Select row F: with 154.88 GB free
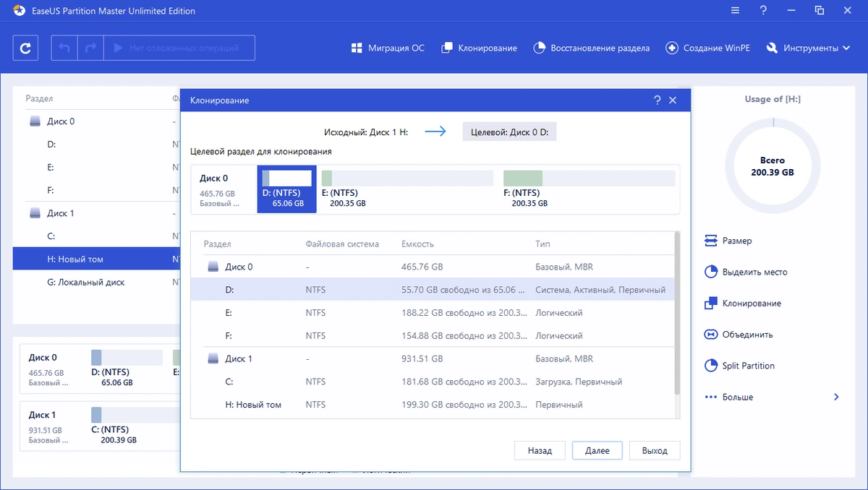This screenshot has height=490, width=868. pos(432,336)
